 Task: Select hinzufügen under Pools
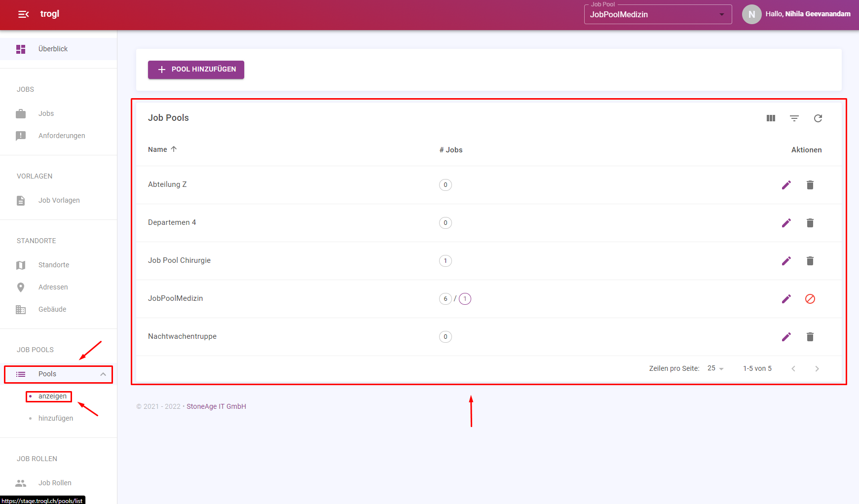[x=56, y=418]
